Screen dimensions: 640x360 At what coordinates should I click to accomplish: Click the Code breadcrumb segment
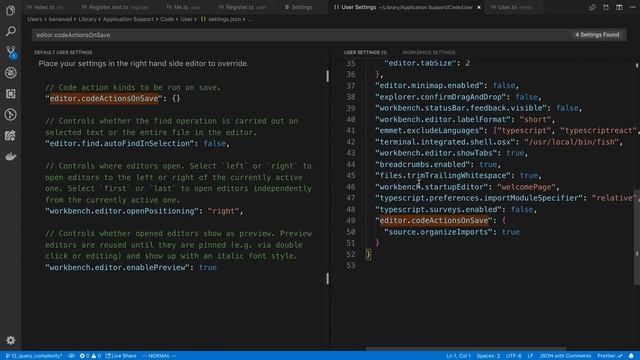(x=167, y=19)
